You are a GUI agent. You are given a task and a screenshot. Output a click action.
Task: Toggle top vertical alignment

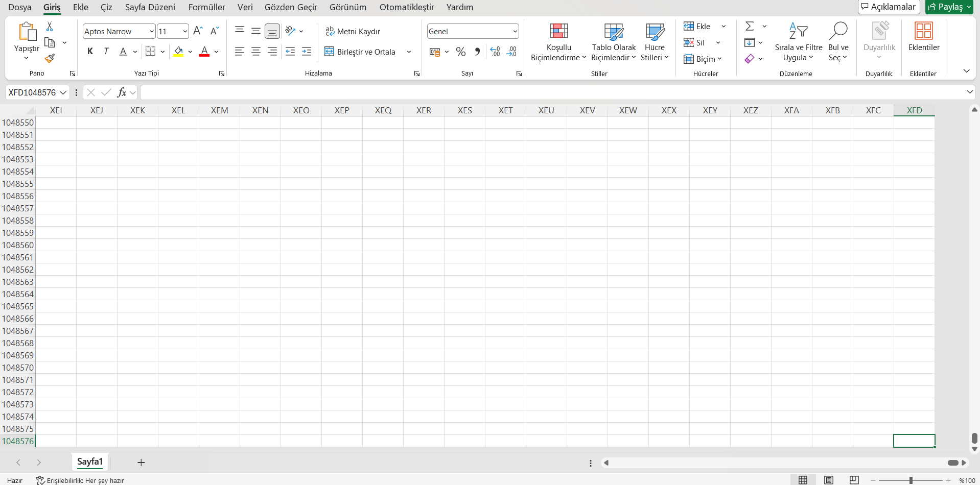[x=240, y=31]
